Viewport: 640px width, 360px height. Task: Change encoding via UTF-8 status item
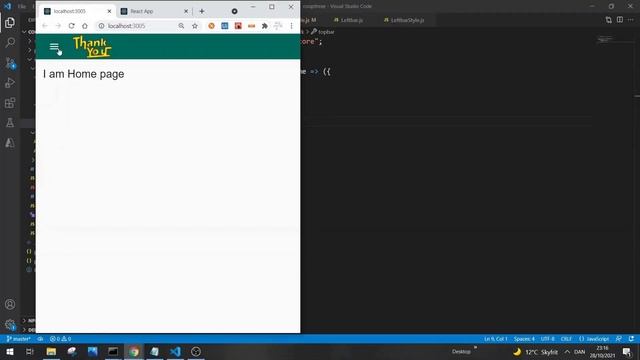point(547,339)
